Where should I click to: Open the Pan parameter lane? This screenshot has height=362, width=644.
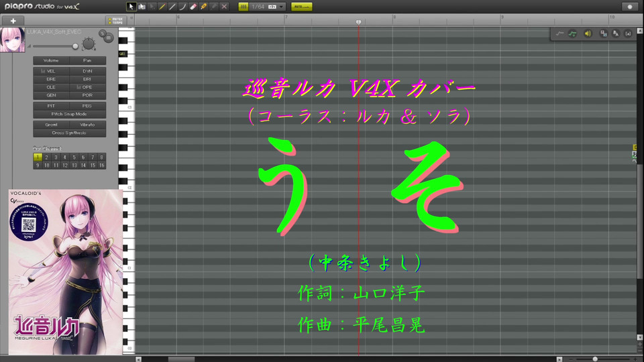87,60
